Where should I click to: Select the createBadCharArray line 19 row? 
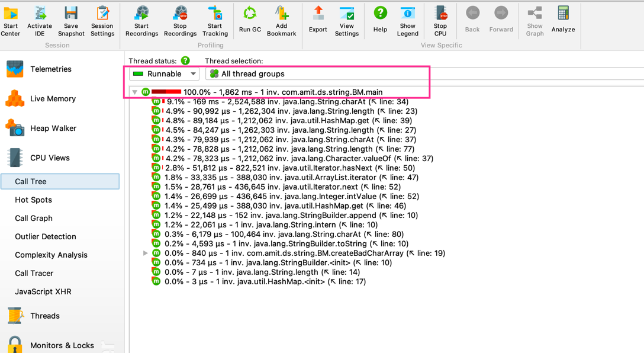click(298, 253)
